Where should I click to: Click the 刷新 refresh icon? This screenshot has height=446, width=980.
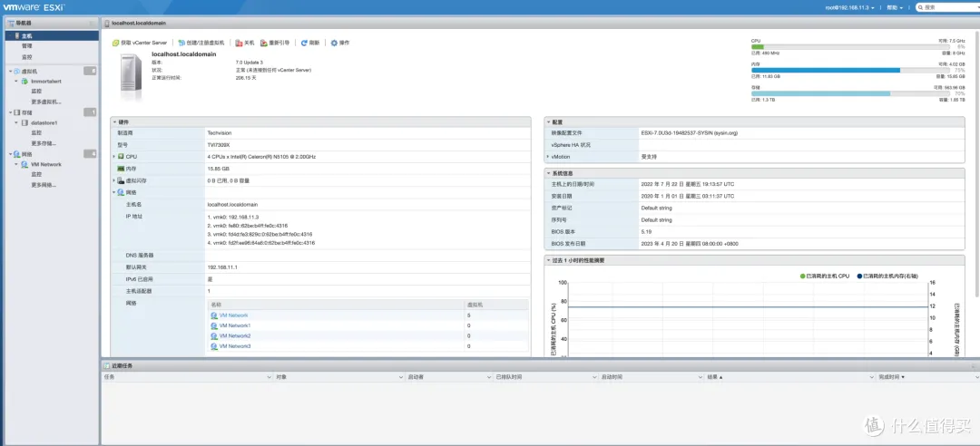click(304, 43)
